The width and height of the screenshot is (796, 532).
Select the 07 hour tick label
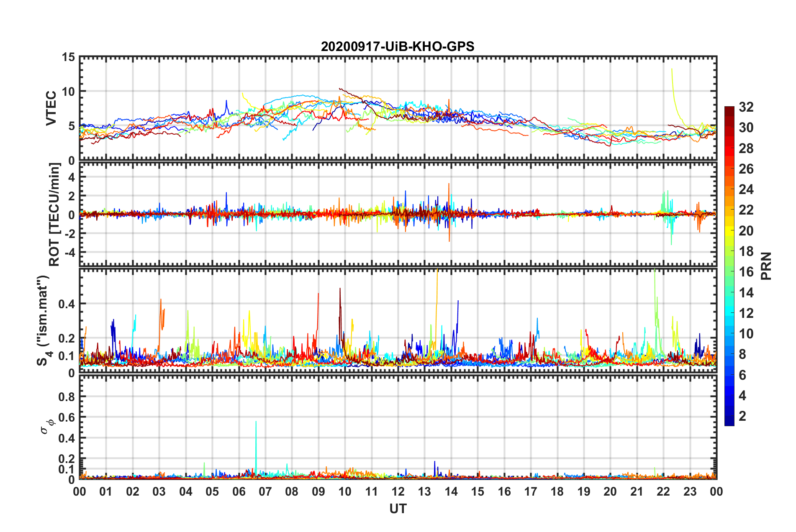(x=265, y=491)
